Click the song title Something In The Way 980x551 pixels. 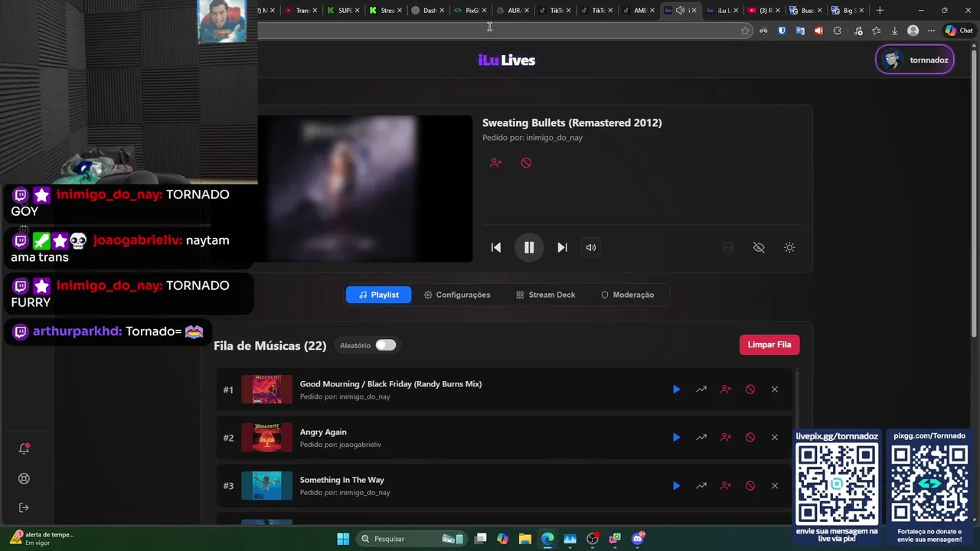point(342,480)
